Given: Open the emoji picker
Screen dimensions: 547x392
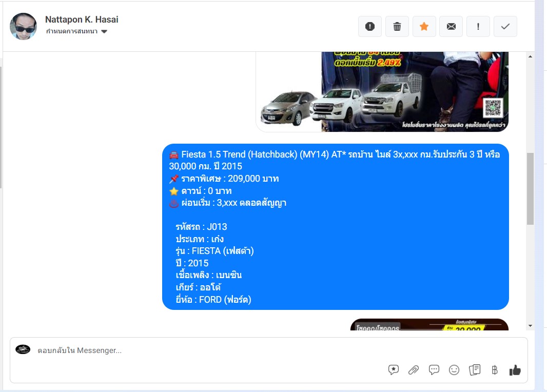Looking at the screenshot, I should tap(454, 369).
